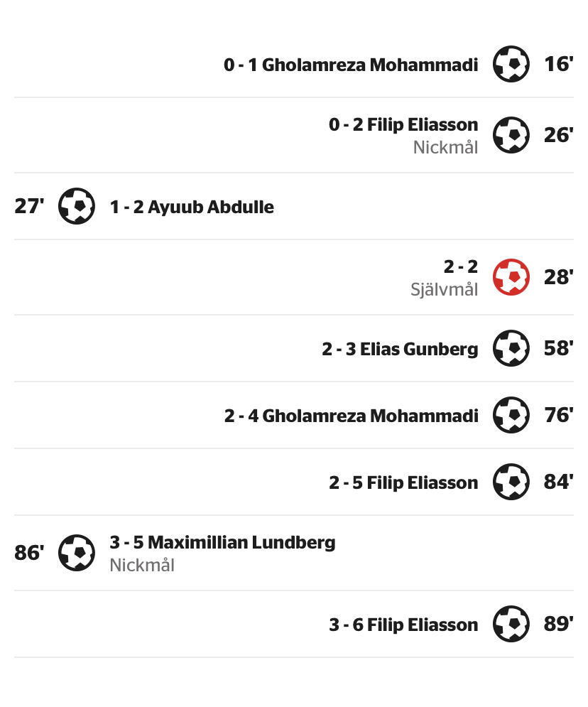Click the ball icon next to 86'

tap(77, 553)
